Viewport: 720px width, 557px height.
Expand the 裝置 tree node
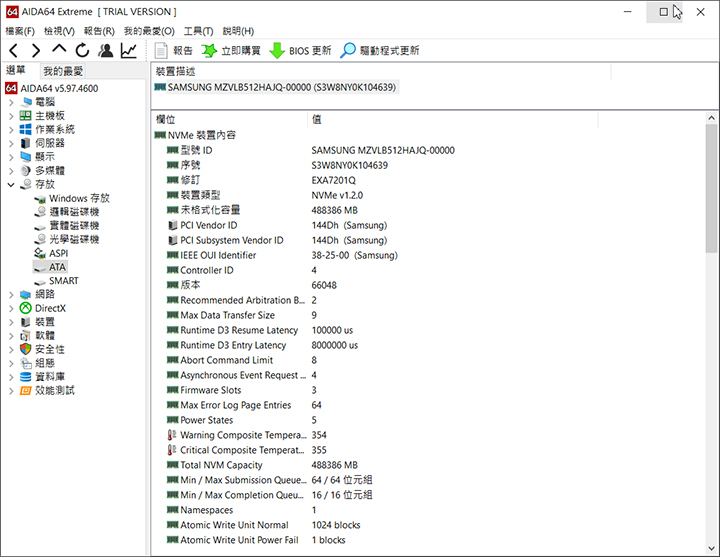point(11,322)
